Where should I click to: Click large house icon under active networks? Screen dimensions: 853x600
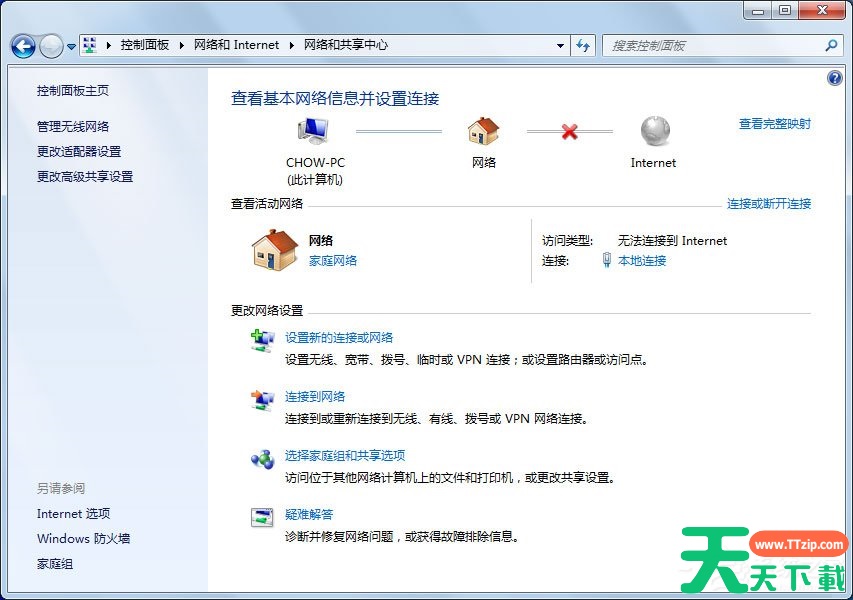pos(275,250)
